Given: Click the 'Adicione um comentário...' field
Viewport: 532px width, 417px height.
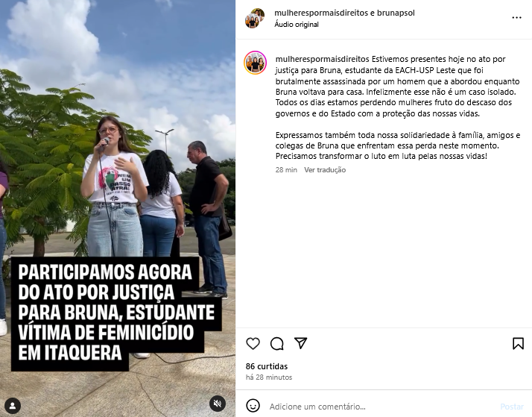Looking at the screenshot, I should pyautogui.click(x=381, y=407).
